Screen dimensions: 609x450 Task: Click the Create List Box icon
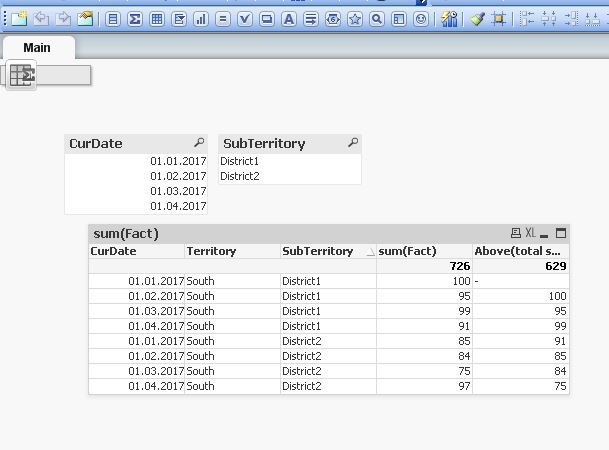coord(113,19)
